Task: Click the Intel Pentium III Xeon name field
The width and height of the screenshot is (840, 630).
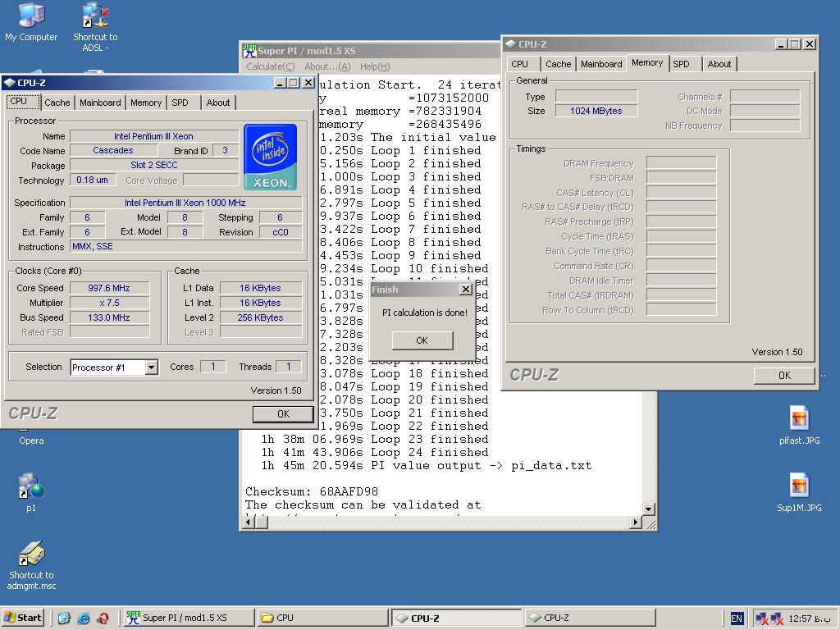Action: [153, 136]
